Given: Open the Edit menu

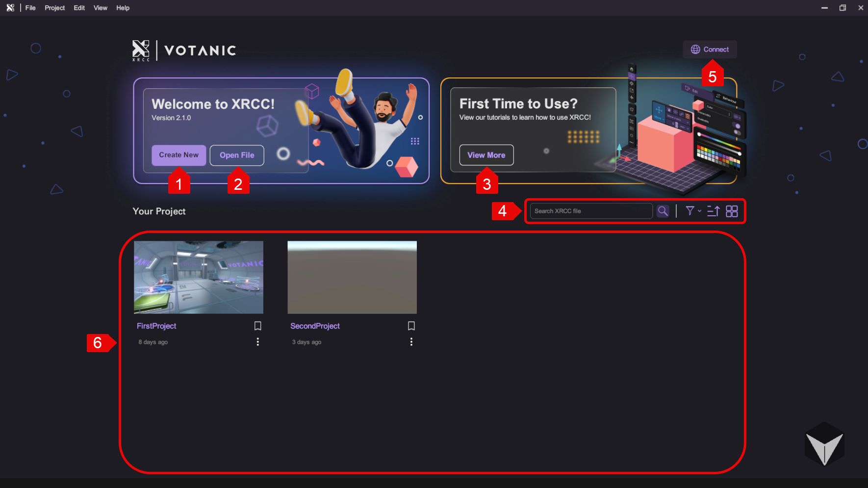Looking at the screenshot, I should tap(79, 8).
